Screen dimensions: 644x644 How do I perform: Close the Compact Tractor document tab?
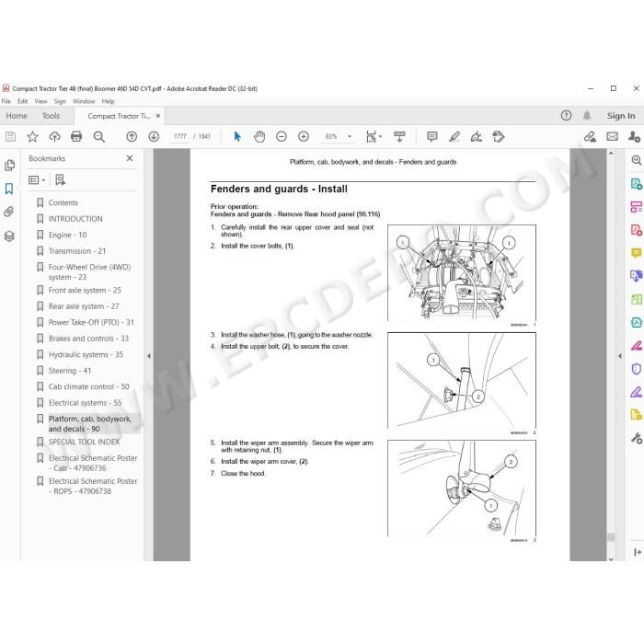click(x=158, y=116)
